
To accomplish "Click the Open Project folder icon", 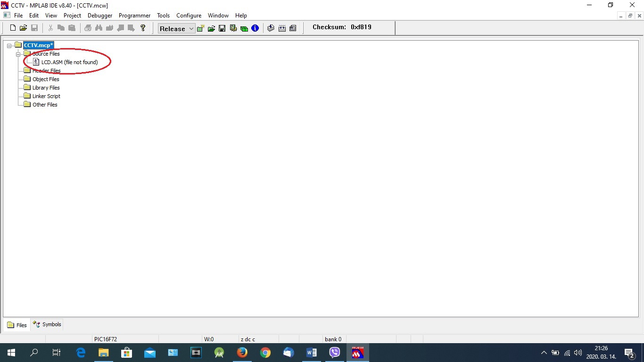I will pos(211,28).
